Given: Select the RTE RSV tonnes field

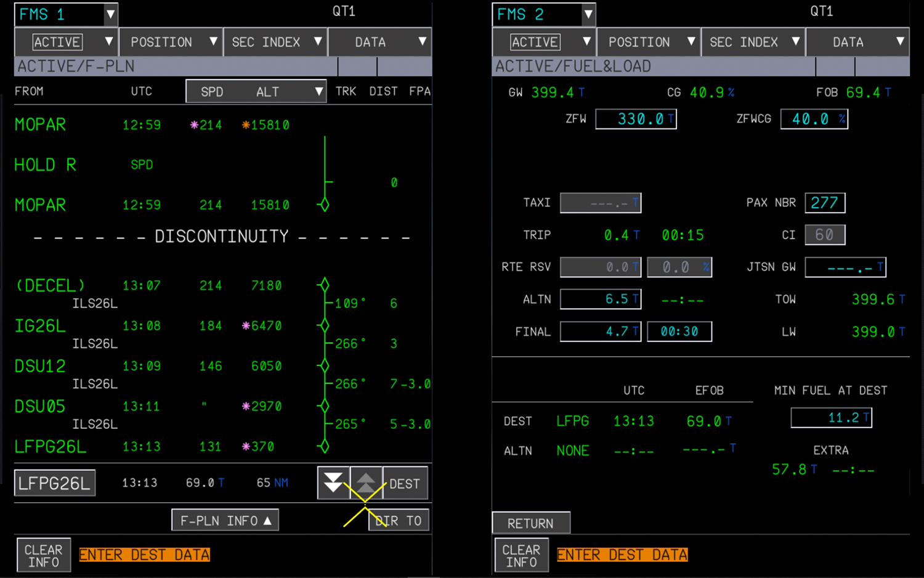Looking at the screenshot, I should (601, 267).
